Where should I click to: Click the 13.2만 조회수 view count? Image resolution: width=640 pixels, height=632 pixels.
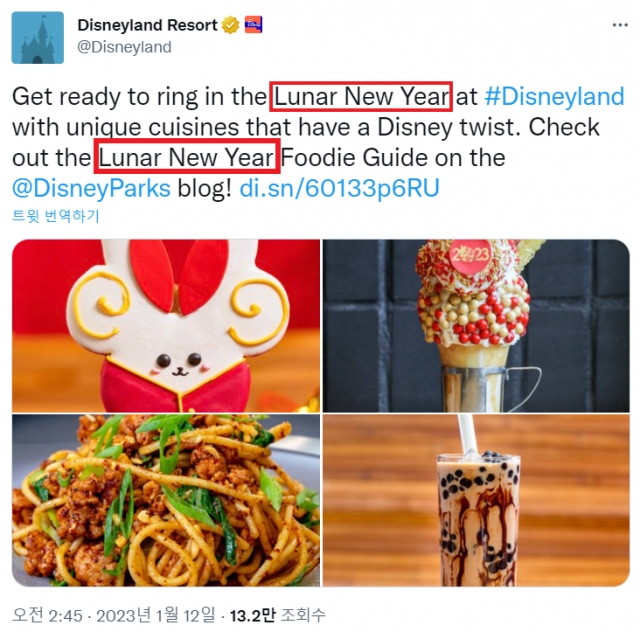(278, 615)
